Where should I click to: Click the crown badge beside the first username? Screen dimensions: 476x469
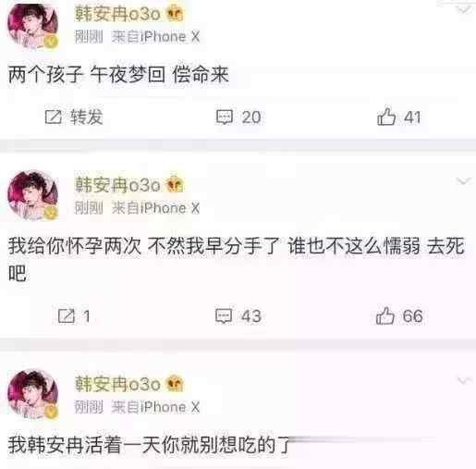tap(175, 14)
